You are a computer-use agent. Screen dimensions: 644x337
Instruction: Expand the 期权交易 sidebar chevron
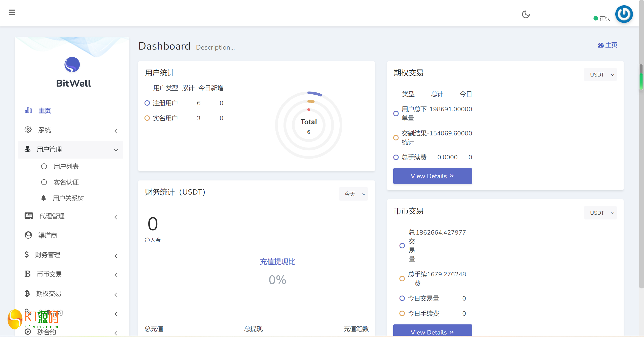[116, 295]
